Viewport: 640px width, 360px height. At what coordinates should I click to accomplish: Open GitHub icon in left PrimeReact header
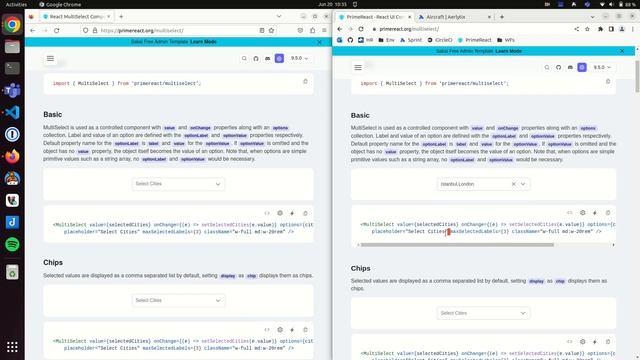click(x=256, y=59)
